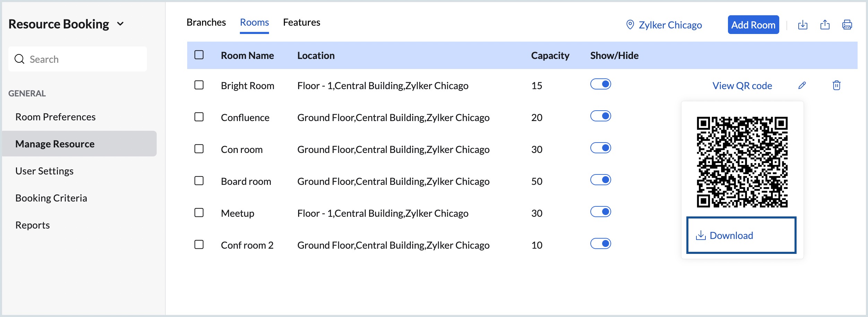Delete Bright Room using trash icon
This screenshot has height=317, width=868.
pos(836,85)
